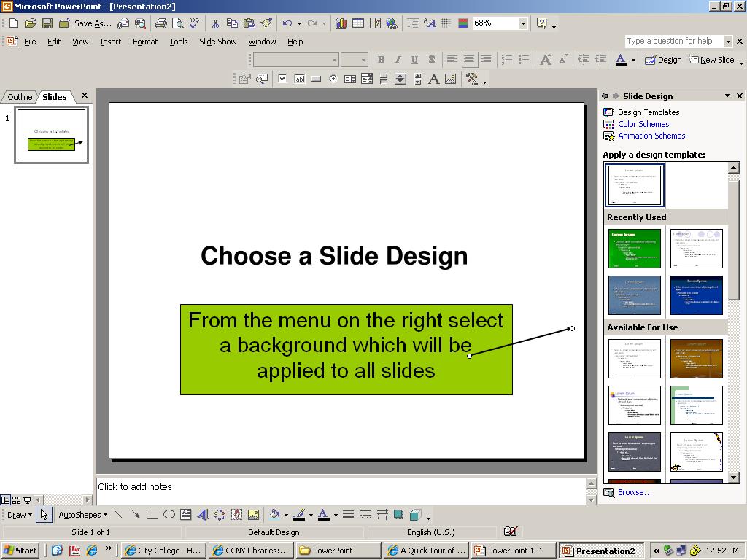Insert a hyperlink with globe icon
The image size is (747, 560).
coord(392,23)
